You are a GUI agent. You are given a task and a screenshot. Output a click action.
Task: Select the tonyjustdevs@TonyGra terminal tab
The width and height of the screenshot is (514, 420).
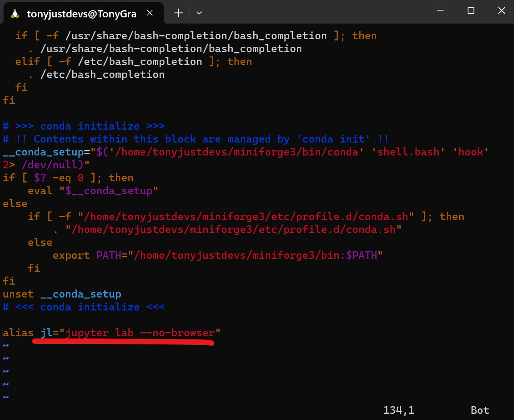point(84,13)
